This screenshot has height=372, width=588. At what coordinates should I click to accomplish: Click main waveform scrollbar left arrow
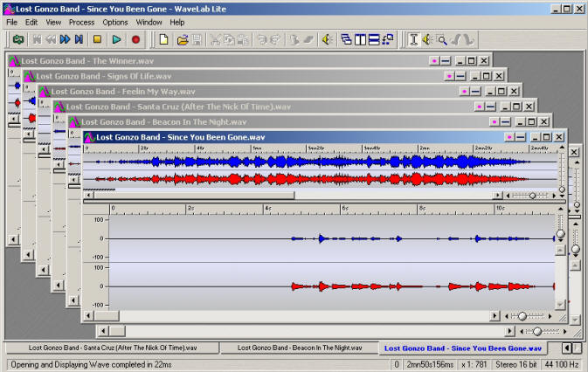[x=88, y=316]
